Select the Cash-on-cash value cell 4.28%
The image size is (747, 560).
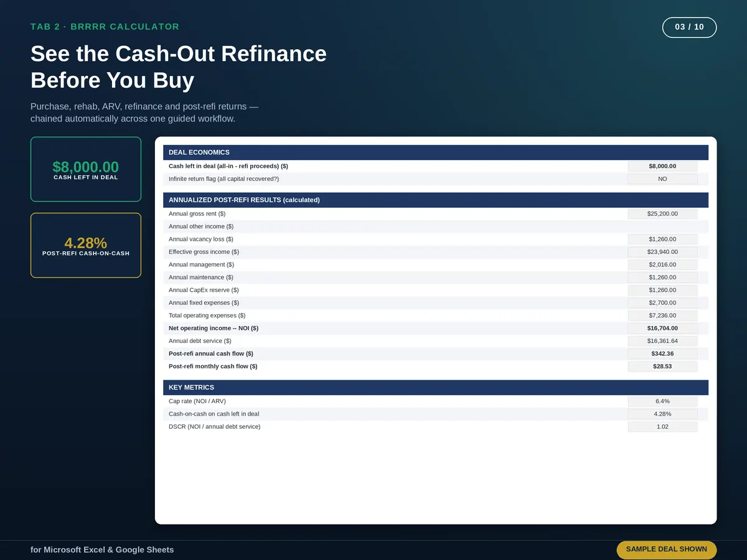pyautogui.click(x=662, y=414)
